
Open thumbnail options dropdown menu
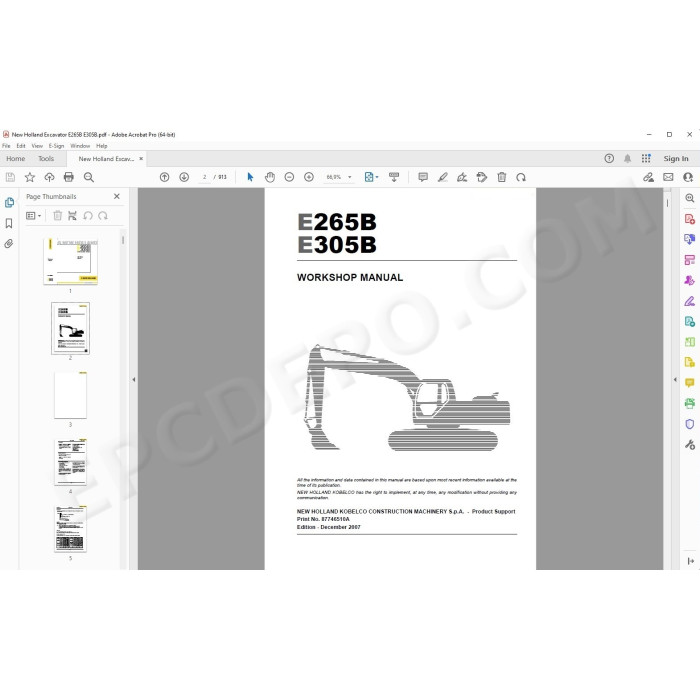(x=33, y=216)
